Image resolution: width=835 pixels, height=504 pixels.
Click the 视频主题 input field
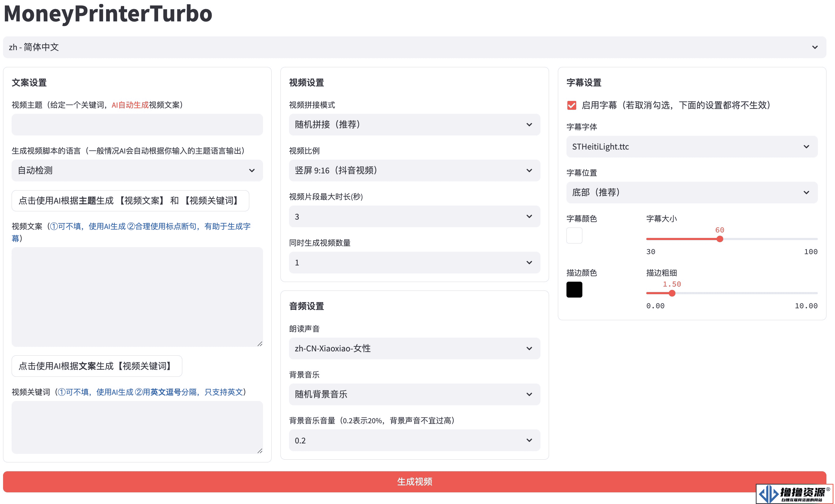click(137, 124)
